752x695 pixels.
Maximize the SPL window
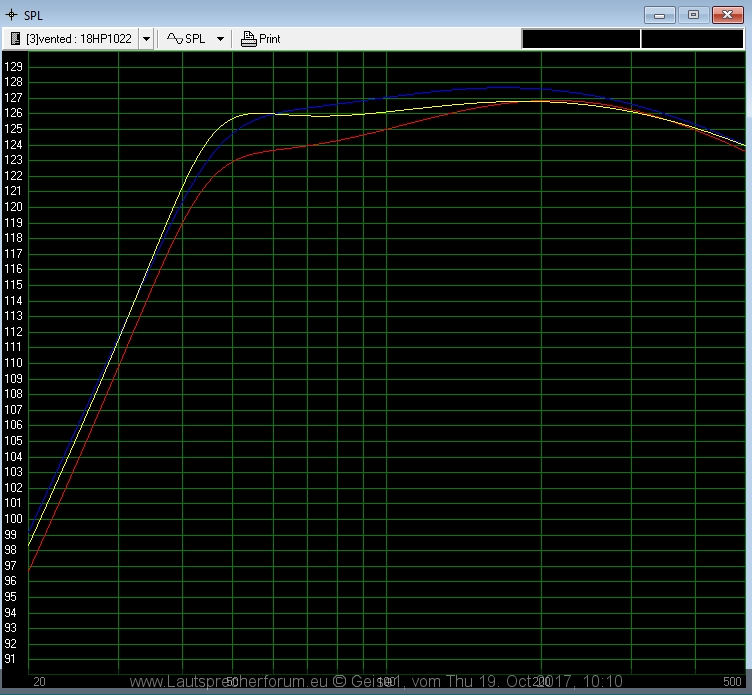(x=692, y=15)
